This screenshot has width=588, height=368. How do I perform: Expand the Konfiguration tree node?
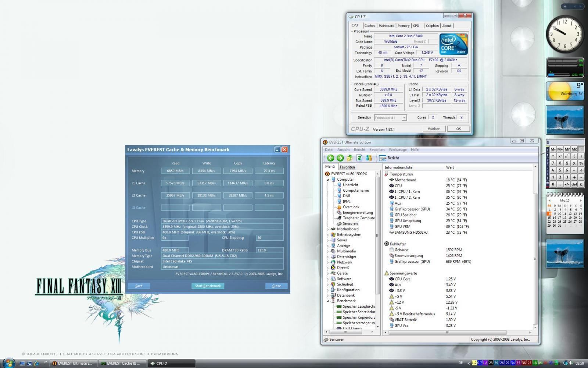pyautogui.click(x=328, y=290)
